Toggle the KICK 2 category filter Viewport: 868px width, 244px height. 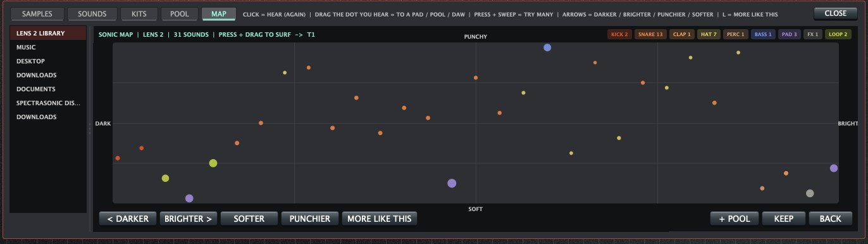coord(619,34)
